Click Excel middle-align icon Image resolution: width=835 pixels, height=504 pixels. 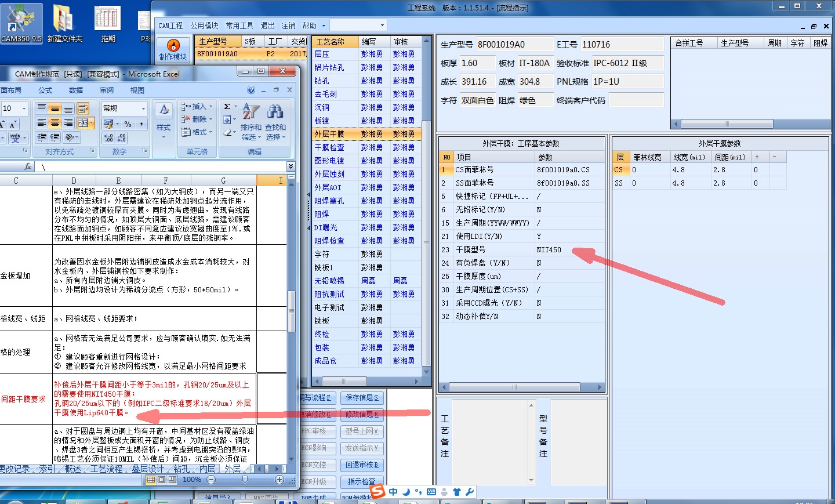click(55, 108)
